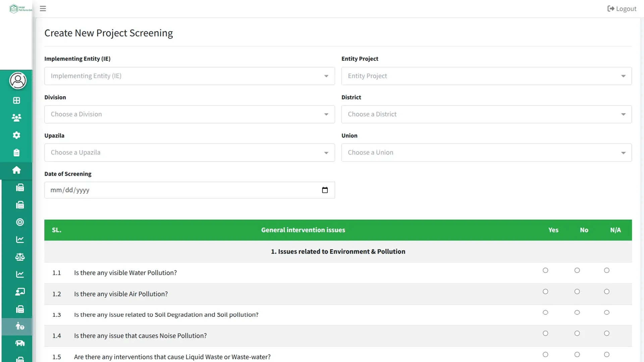Open the date picker calendar icon
The width and height of the screenshot is (644, 362).
click(325, 190)
